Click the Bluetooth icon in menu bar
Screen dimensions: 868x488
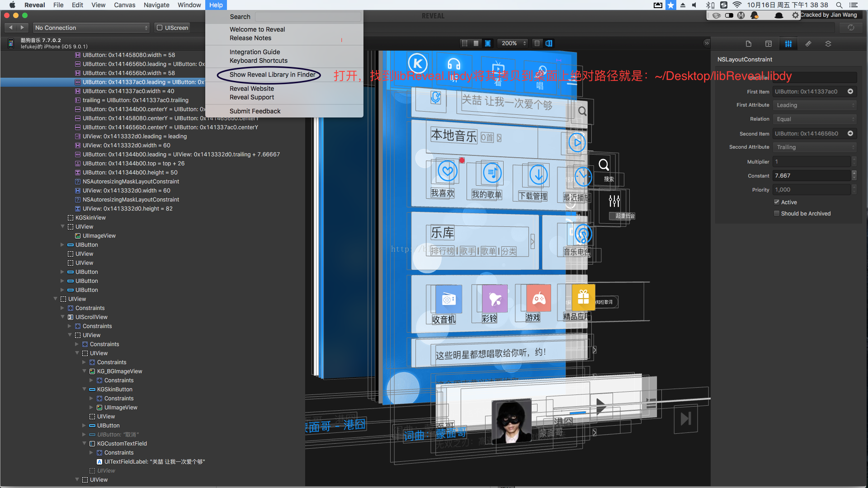pos(710,5)
